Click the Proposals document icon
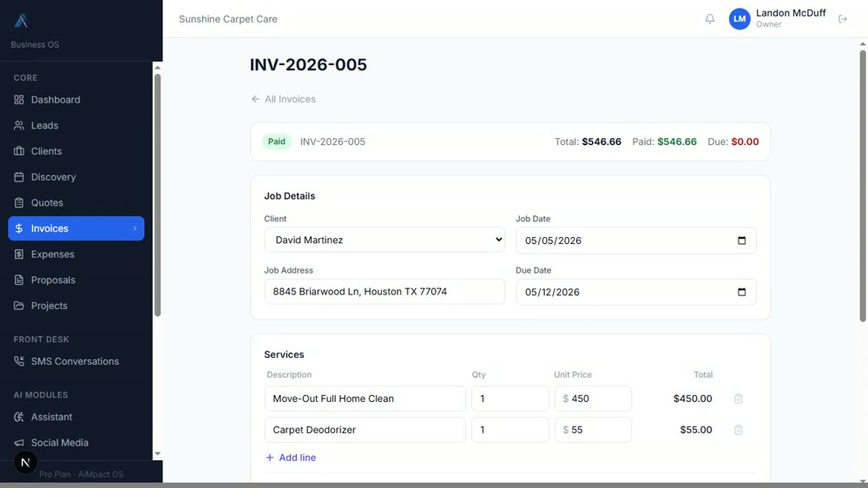The image size is (868, 488). click(x=19, y=280)
